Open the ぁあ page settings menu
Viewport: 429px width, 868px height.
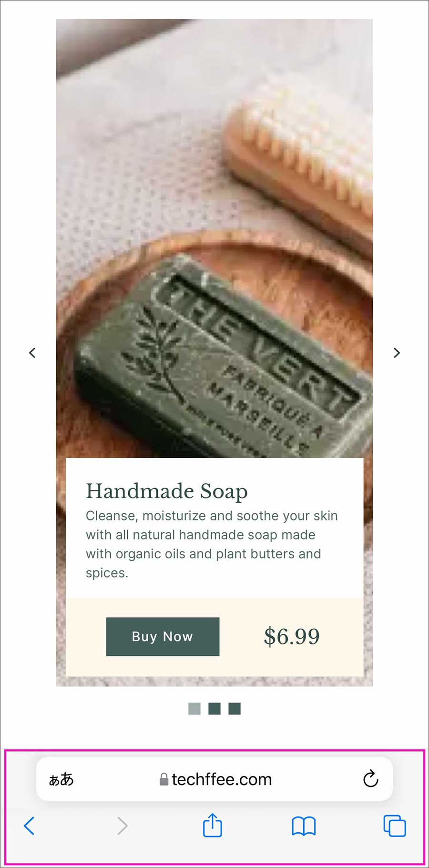[x=61, y=779]
